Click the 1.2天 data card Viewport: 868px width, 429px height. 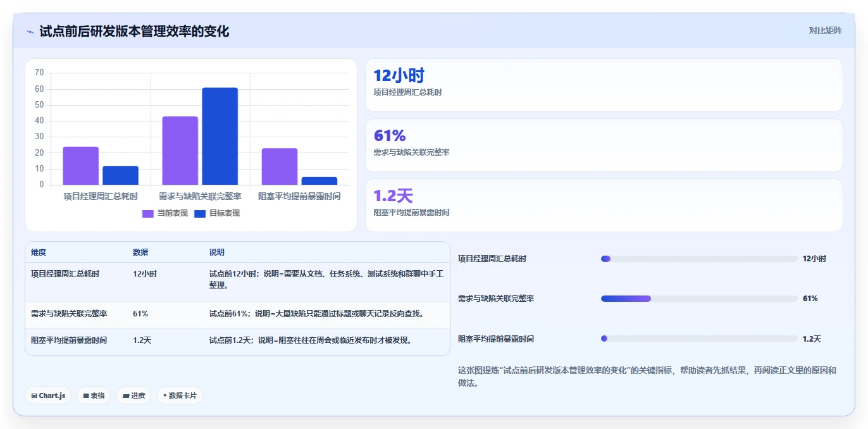coord(604,205)
